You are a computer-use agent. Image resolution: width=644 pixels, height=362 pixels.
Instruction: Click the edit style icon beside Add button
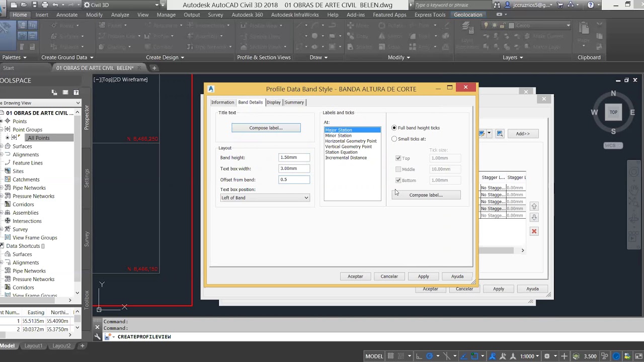[x=483, y=134]
